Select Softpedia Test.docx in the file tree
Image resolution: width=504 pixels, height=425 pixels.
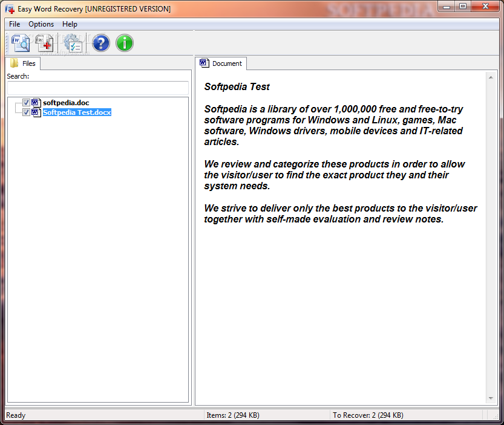pyautogui.click(x=77, y=112)
